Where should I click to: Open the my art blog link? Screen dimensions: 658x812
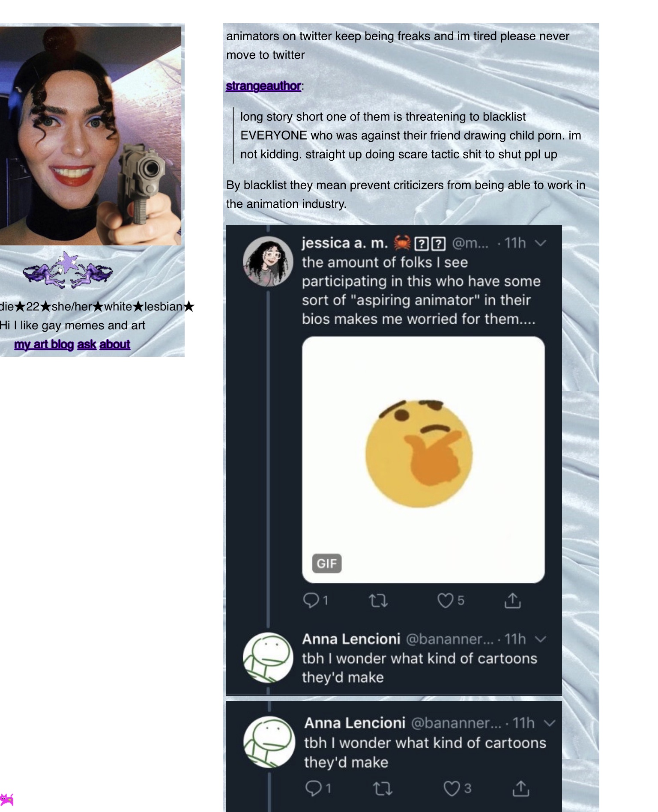(x=44, y=344)
